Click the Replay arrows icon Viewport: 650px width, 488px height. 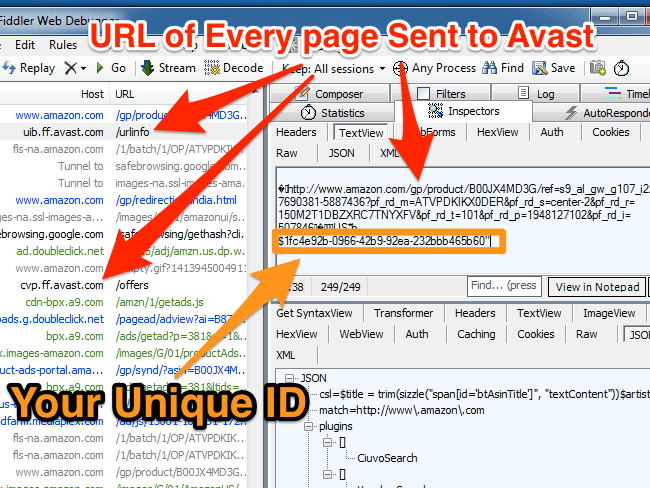click(x=9, y=68)
